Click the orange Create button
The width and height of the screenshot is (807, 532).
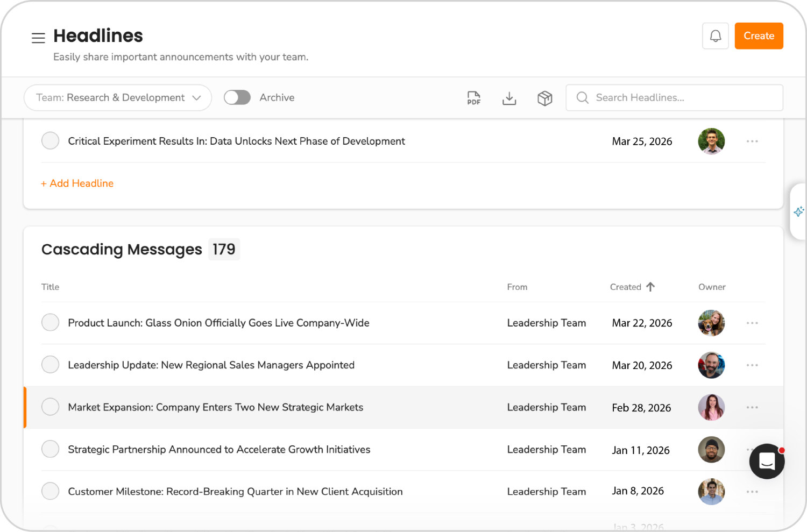click(x=759, y=36)
